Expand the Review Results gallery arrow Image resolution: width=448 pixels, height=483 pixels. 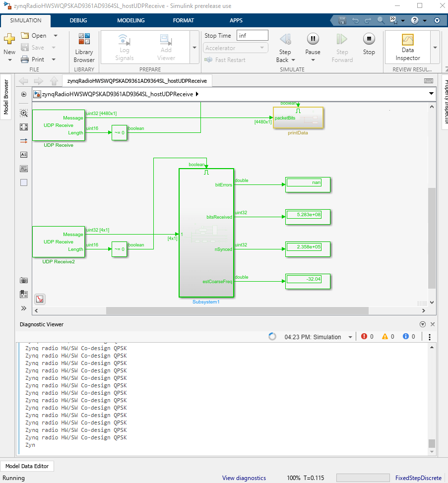pos(435,48)
